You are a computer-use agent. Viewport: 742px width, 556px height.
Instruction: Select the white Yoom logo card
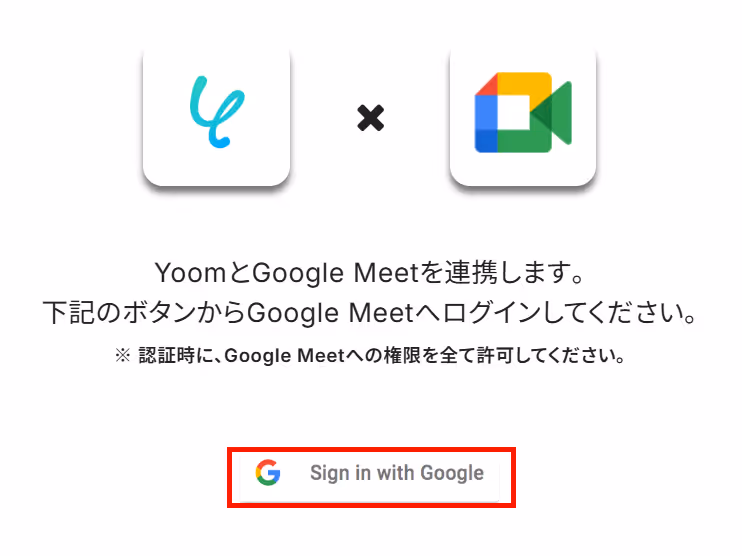click(x=216, y=117)
